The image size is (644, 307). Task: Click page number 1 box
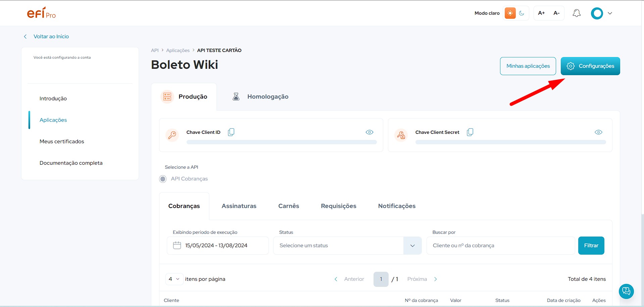coord(381,279)
